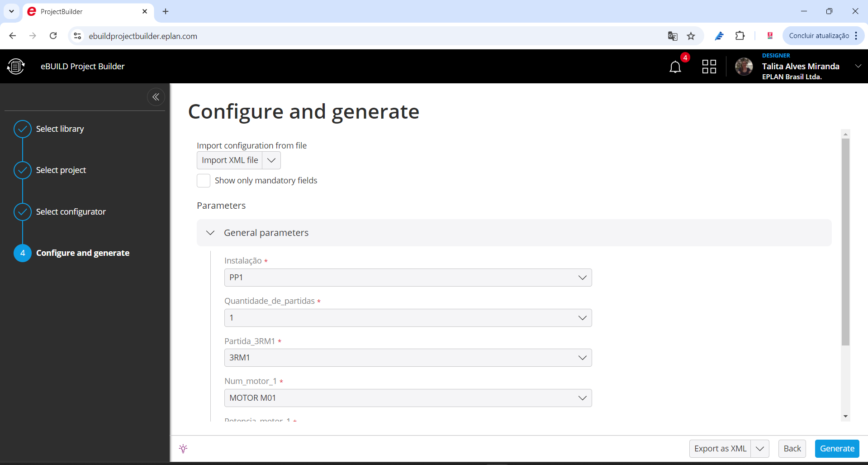Viewport: 868px width, 465px height.
Task: Open the browser extensions puzzle icon
Action: tap(740, 36)
